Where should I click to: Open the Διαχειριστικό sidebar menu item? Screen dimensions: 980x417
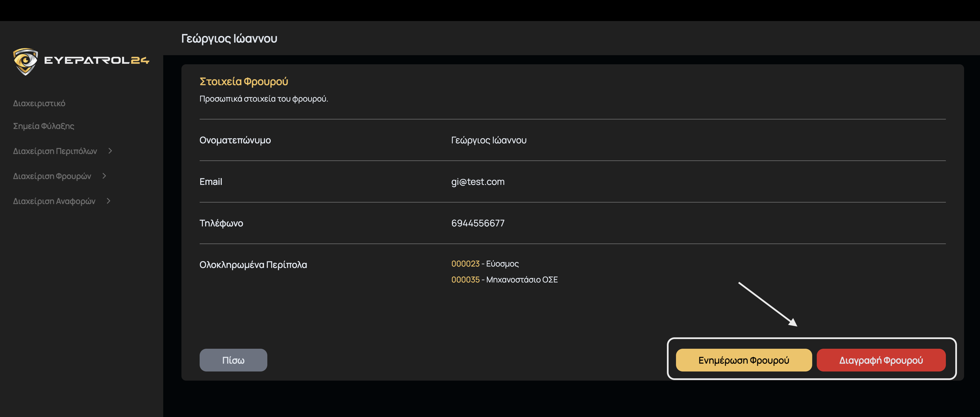[39, 104]
